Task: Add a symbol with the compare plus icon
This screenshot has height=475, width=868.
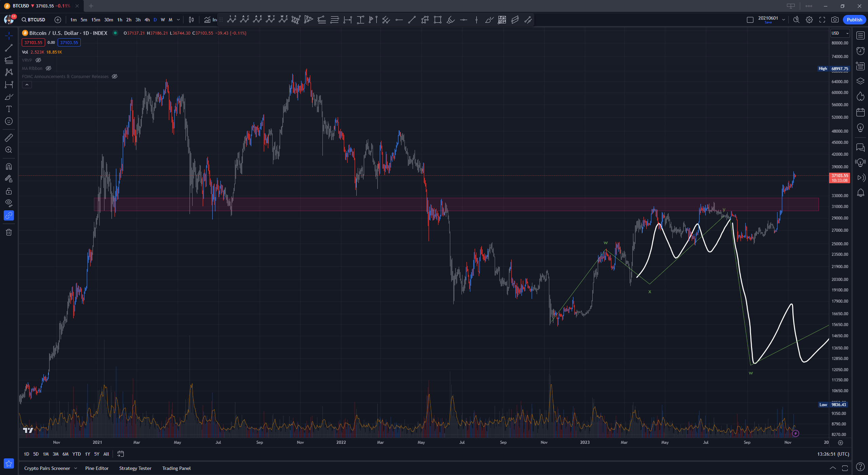Action: click(x=58, y=20)
